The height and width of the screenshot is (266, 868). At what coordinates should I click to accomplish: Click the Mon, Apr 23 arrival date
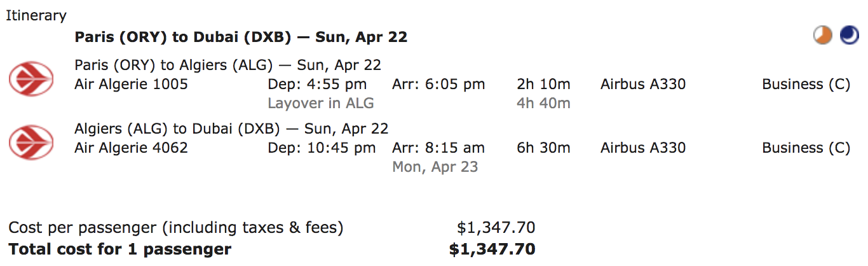point(435,167)
